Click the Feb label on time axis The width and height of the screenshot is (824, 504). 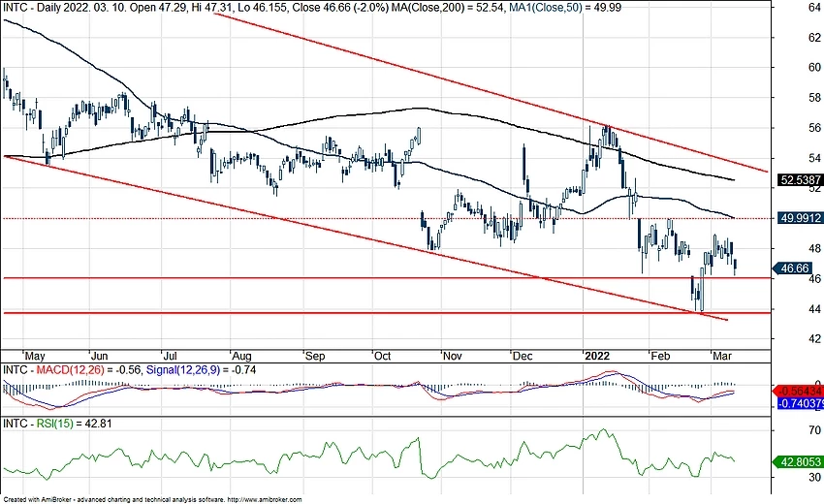click(x=660, y=356)
